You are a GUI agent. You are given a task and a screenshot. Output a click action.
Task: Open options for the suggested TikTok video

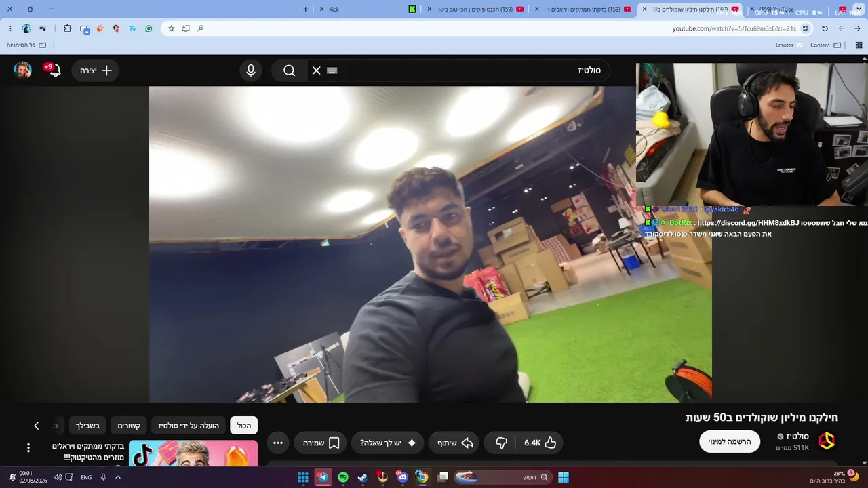click(x=28, y=448)
